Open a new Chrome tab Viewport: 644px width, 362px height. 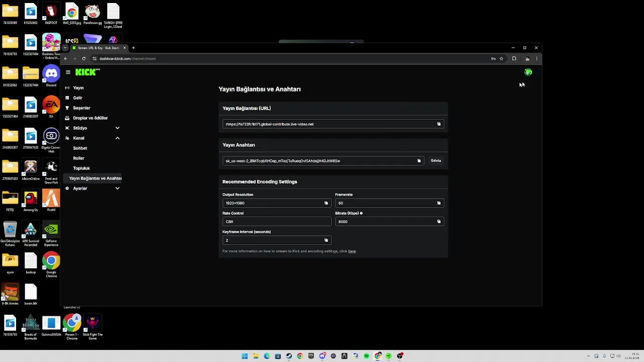(x=133, y=48)
